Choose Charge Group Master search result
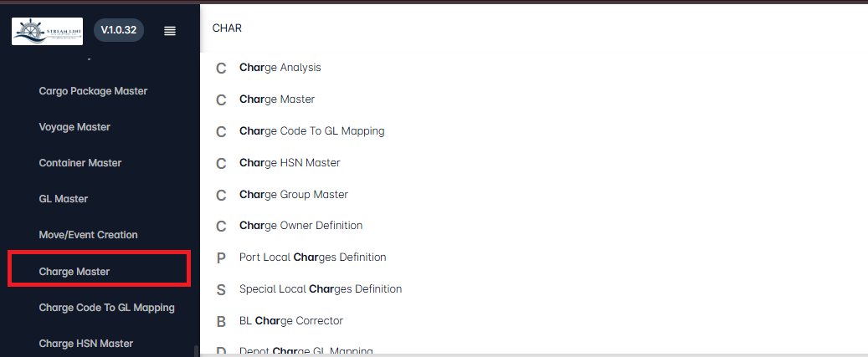 (x=294, y=195)
